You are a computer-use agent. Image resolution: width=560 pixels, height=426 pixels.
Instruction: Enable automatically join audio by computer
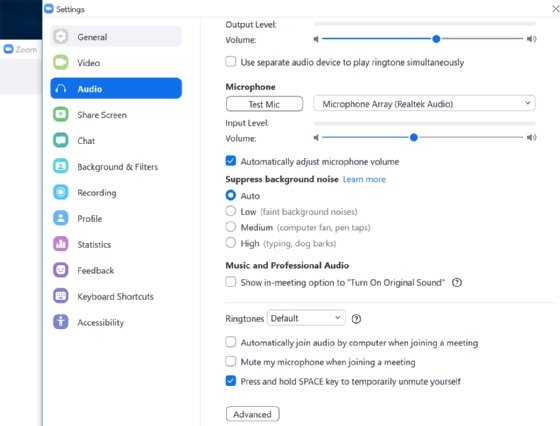[x=231, y=342]
